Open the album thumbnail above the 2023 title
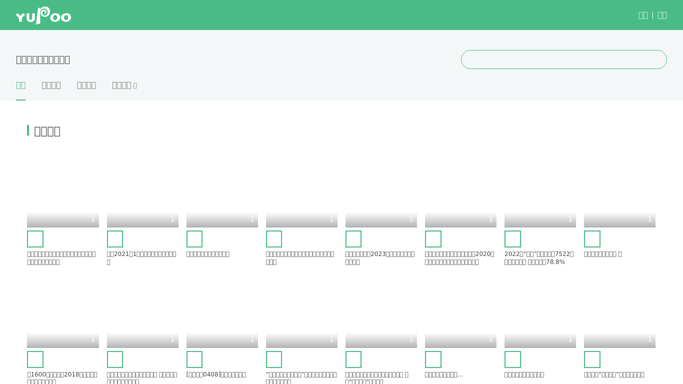 point(381,192)
